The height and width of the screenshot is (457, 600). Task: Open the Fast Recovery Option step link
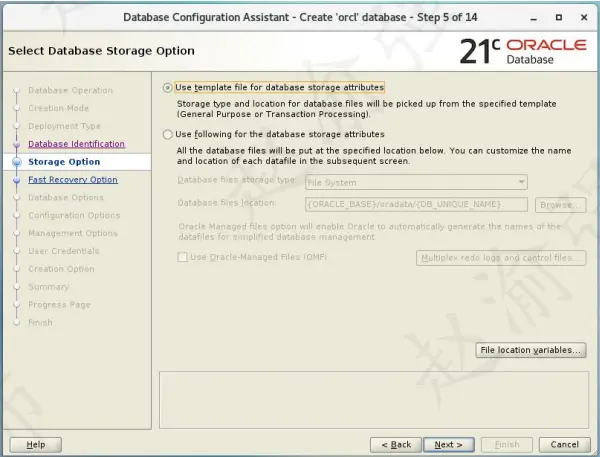coord(73,180)
